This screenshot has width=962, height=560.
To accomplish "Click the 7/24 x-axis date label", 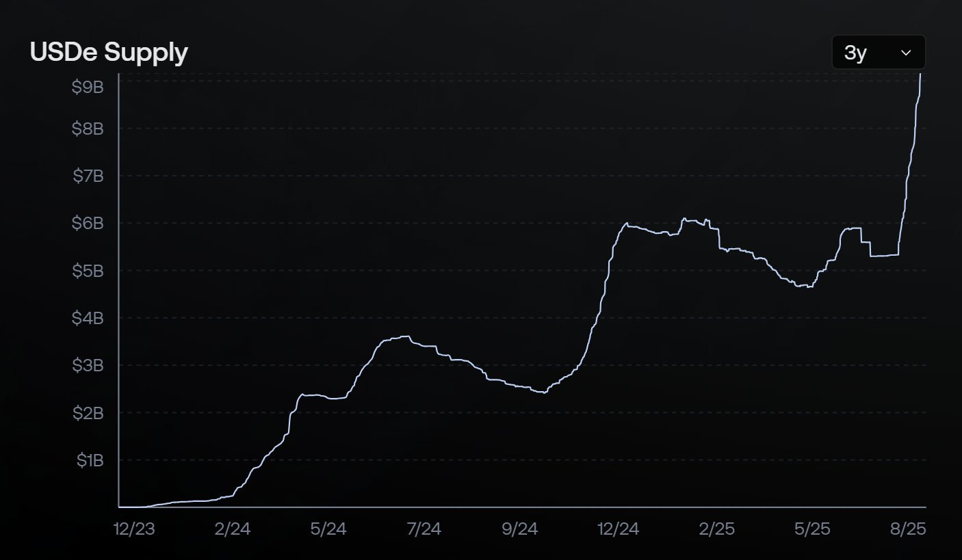I will [x=424, y=529].
